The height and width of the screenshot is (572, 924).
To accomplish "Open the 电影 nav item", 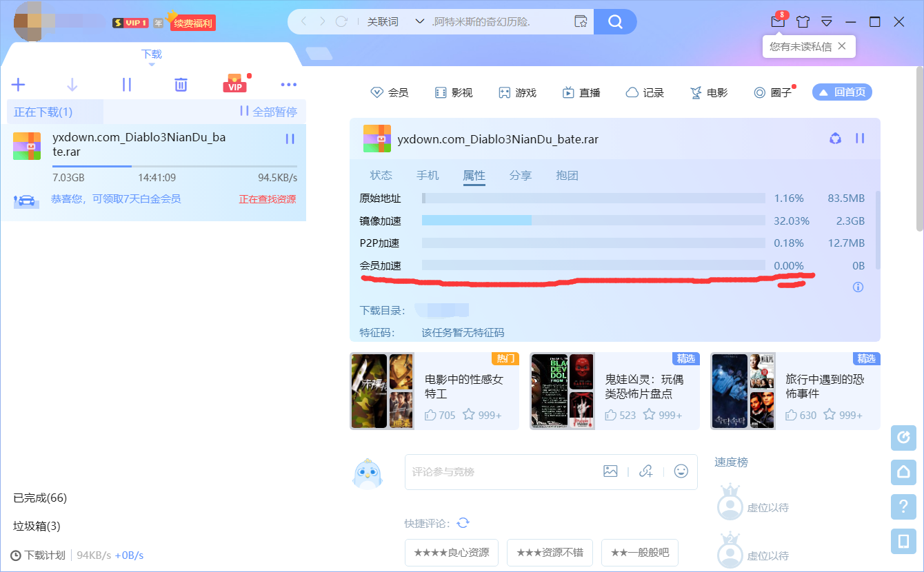I will point(709,92).
